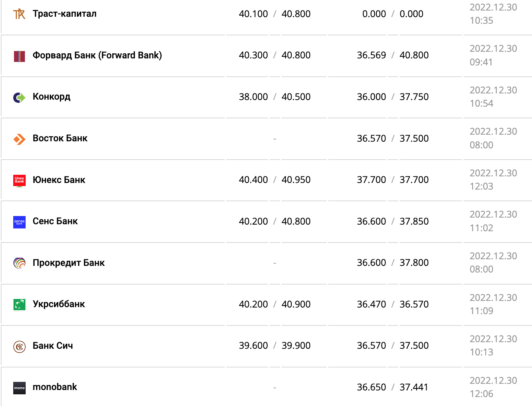Click the Прокредит Банк circular logo
The height and width of the screenshot is (406, 532).
coord(19,263)
